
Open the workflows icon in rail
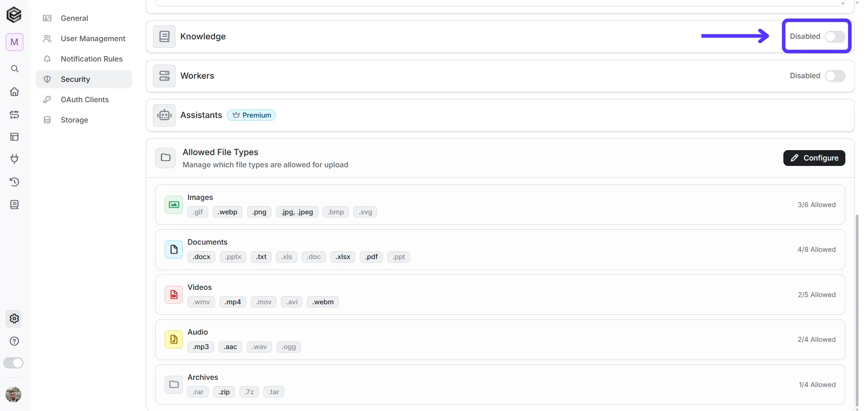click(x=14, y=114)
